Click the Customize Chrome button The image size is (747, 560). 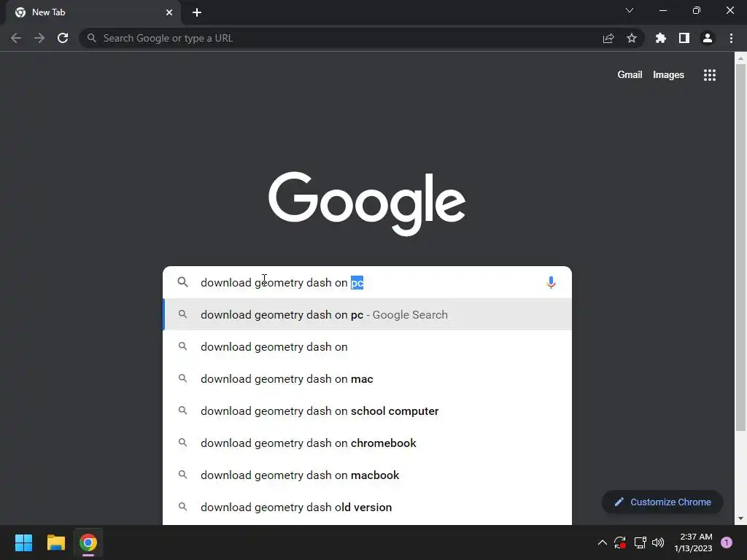pos(662,502)
